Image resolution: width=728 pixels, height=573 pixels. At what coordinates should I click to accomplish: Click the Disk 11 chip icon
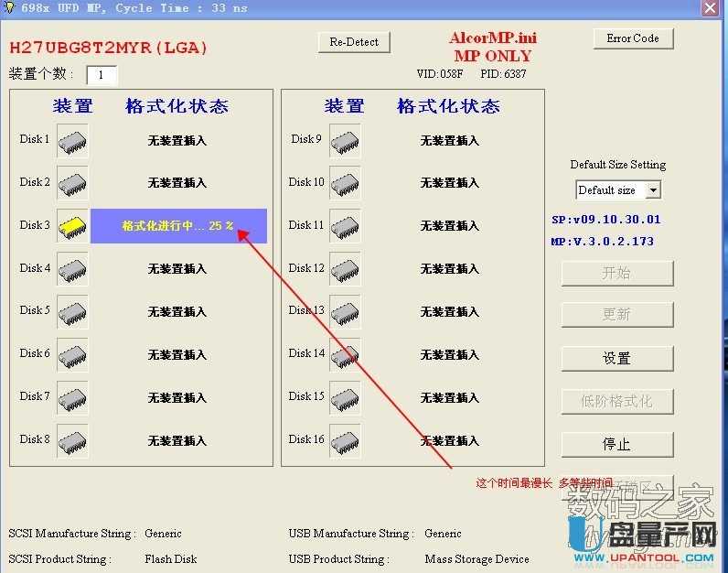tap(345, 226)
